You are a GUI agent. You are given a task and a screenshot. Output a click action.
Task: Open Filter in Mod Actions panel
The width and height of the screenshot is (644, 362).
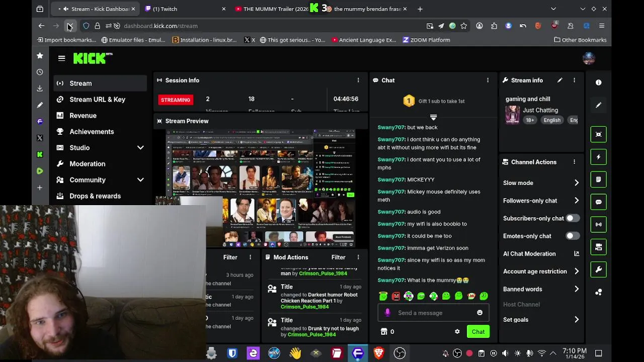coord(338,257)
